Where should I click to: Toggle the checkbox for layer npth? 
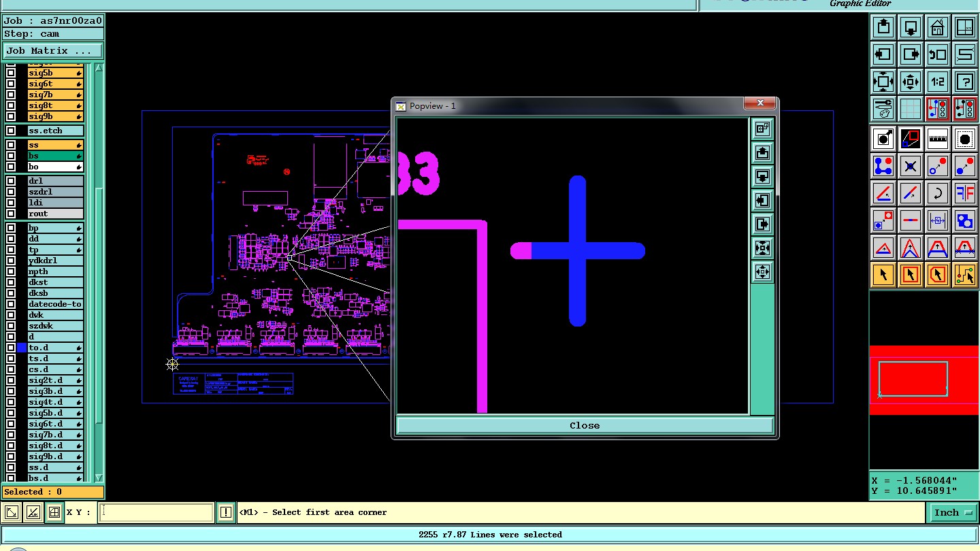(11, 271)
